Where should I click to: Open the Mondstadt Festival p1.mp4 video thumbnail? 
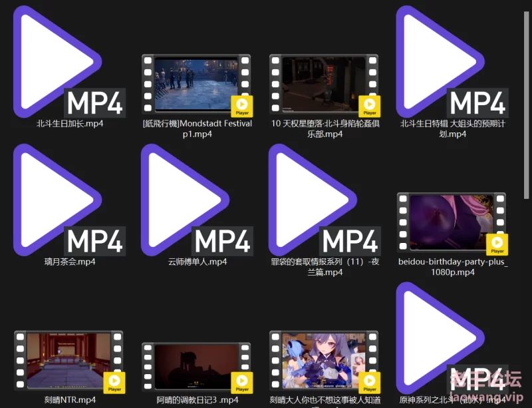pyautogui.click(x=197, y=85)
